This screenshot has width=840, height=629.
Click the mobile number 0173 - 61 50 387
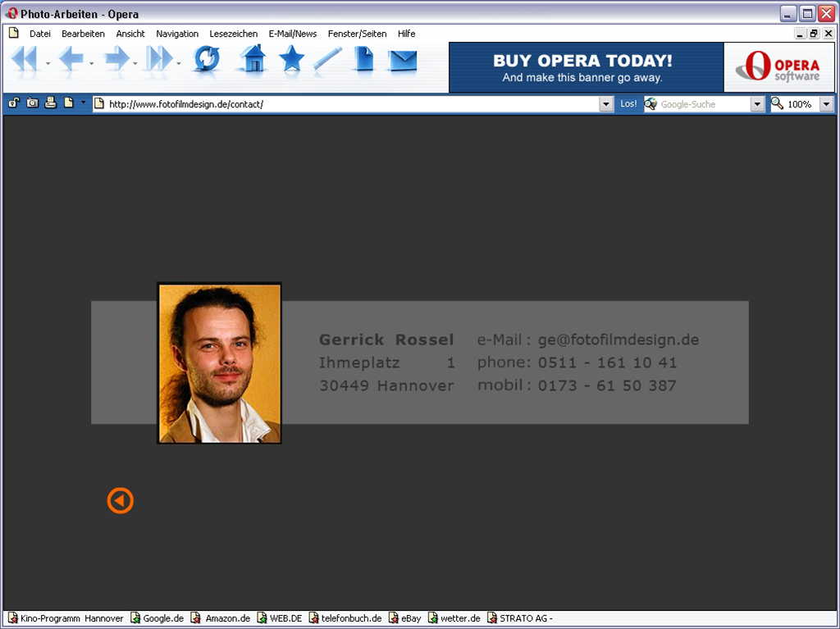click(x=607, y=385)
